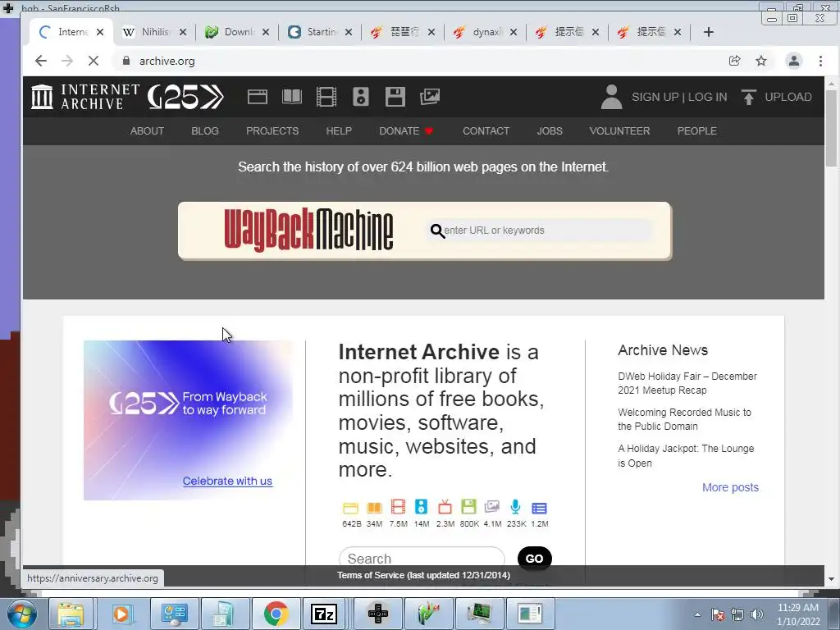Switch to the Nihilism Wikipedia tab

click(155, 32)
